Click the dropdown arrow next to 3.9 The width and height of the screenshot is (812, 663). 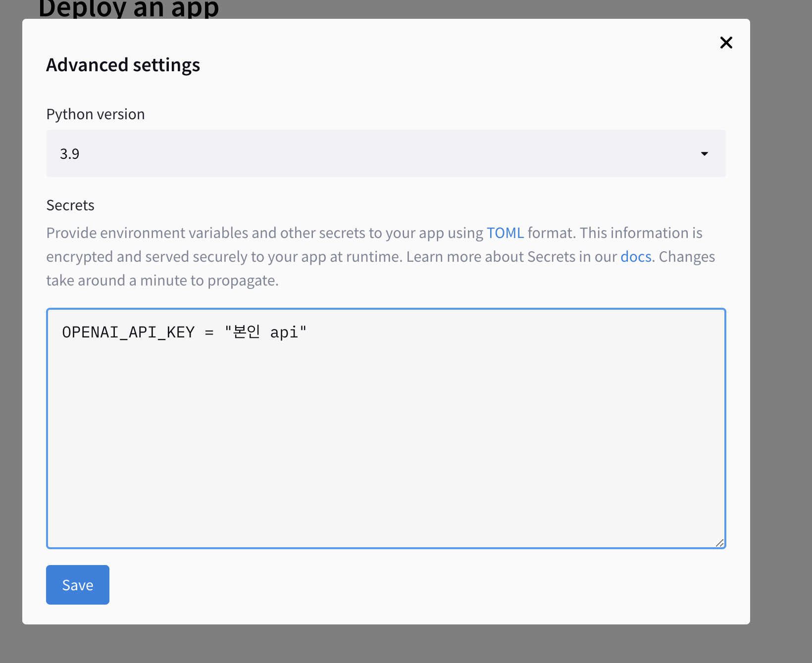pyautogui.click(x=704, y=154)
